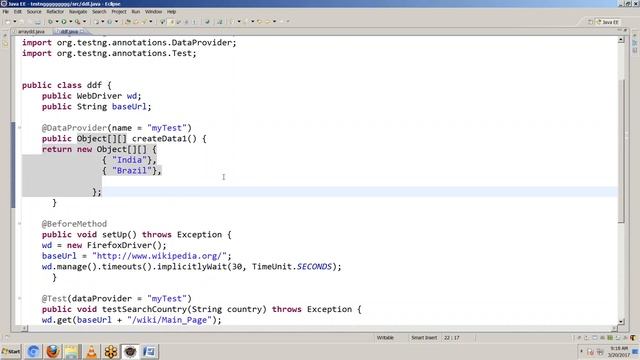Viewport: 640px width, 360px height.
Task: Click the editor vertical scrollbar thumb
Action: click(x=621, y=151)
